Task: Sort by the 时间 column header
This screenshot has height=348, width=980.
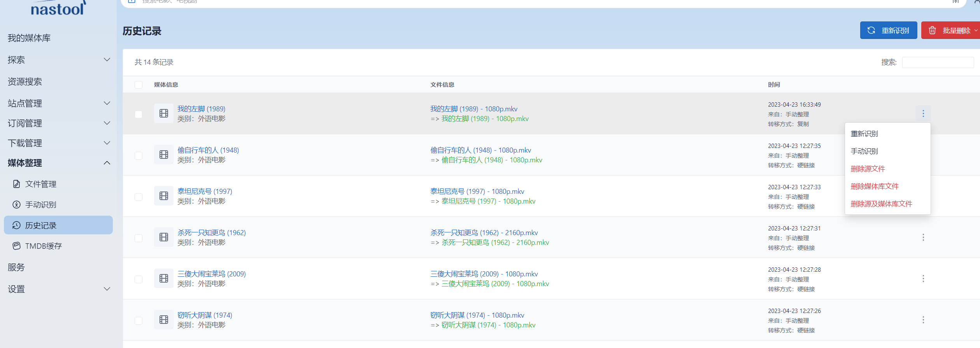Action: click(x=774, y=84)
